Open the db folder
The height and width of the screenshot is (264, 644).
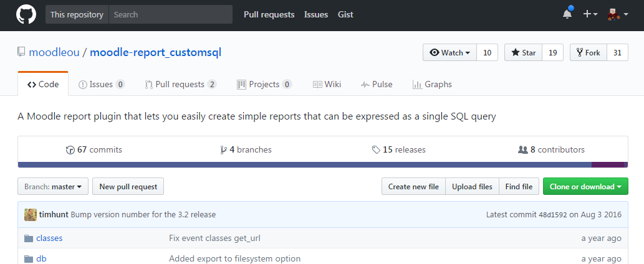point(42,258)
